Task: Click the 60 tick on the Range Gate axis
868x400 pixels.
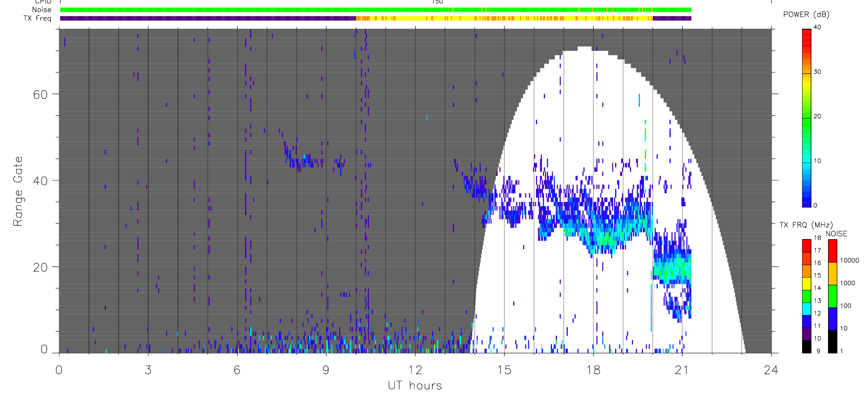Action: [41, 95]
